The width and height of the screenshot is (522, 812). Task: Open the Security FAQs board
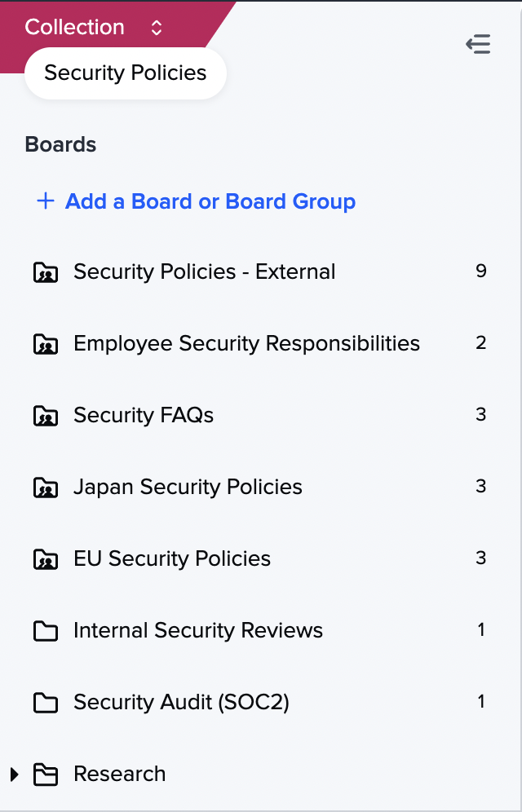(144, 415)
